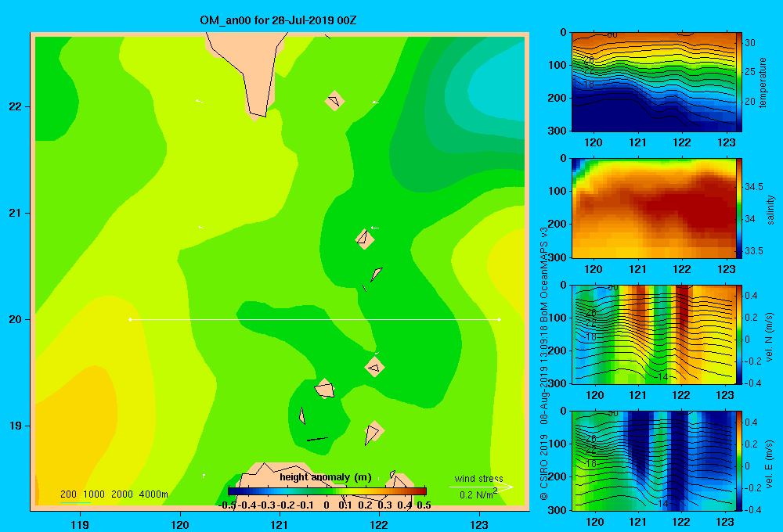
Task: Select the temperature colorbar
Action: [x=739, y=82]
